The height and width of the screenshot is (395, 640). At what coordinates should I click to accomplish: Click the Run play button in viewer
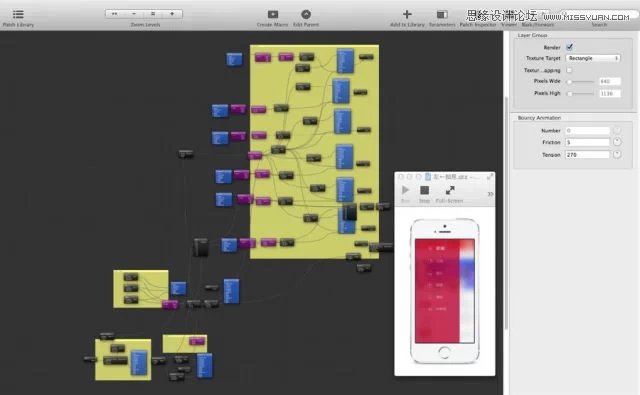point(405,190)
